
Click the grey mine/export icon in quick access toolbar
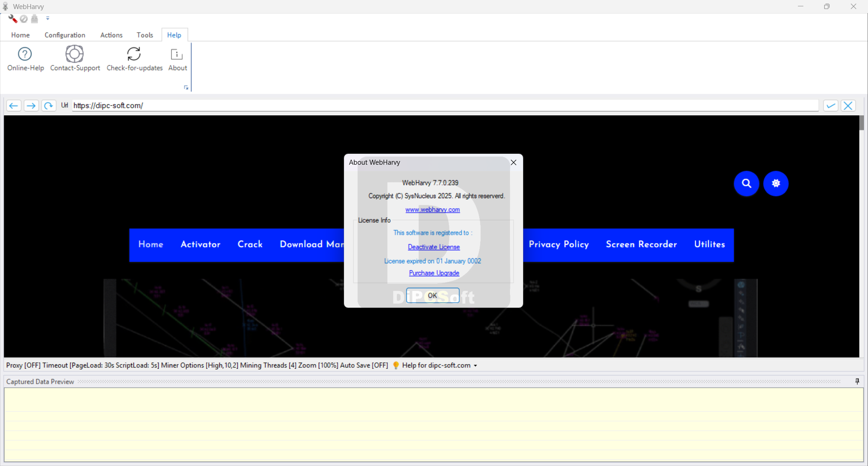[x=35, y=19]
